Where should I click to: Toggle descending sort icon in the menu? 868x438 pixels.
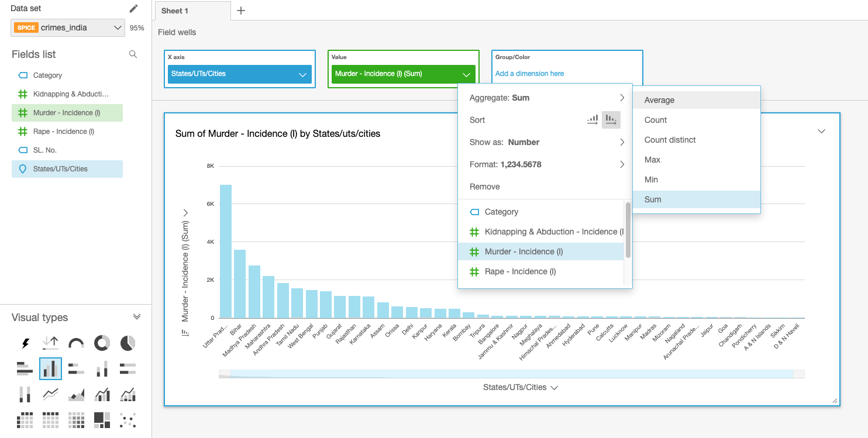click(x=611, y=120)
